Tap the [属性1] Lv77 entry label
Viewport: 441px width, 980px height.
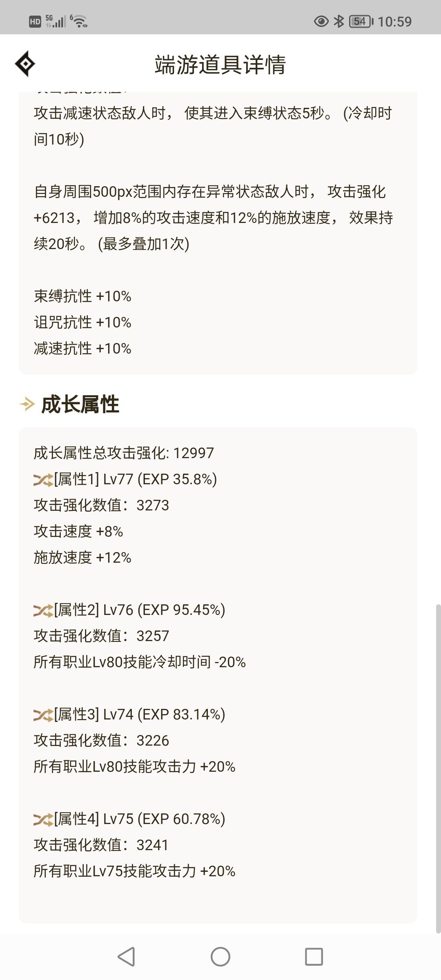[x=135, y=479]
